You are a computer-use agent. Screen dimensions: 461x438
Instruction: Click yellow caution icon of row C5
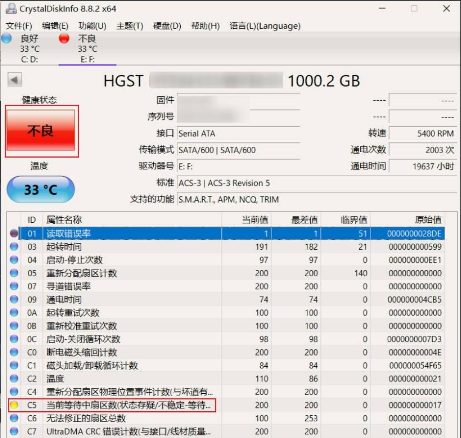14,405
